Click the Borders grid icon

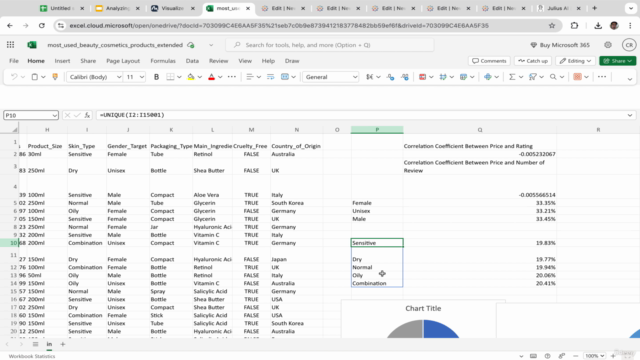(x=170, y=77)
